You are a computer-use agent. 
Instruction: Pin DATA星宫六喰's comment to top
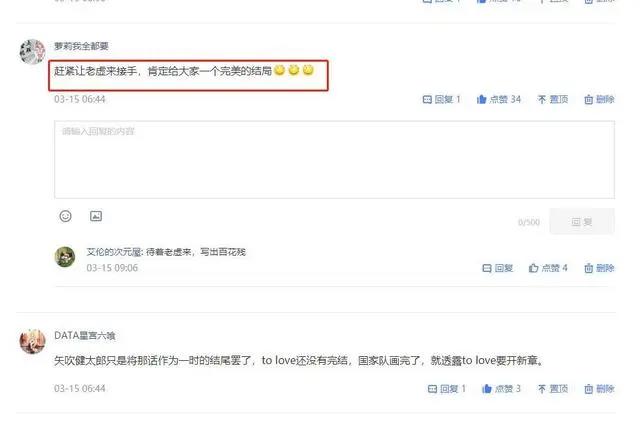pos(553,389)
